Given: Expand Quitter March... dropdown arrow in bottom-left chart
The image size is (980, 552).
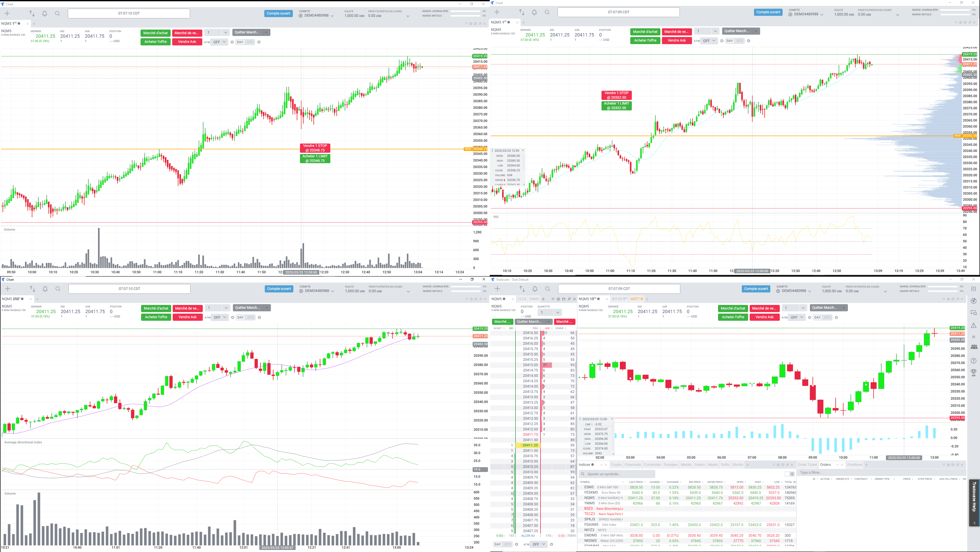Looking at the screenshot, I should point(267,307).
